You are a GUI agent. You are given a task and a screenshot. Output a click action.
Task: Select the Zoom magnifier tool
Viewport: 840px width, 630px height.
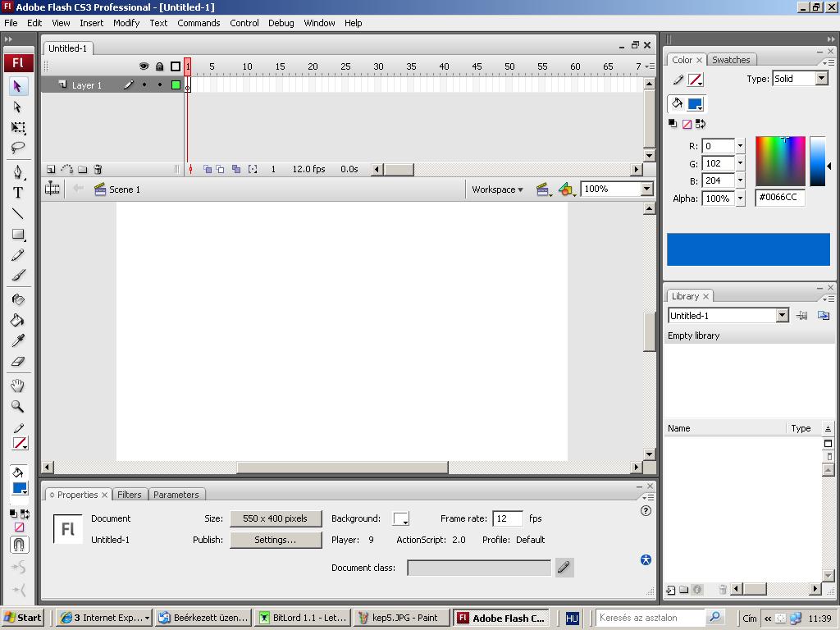[x=18, y=407]
